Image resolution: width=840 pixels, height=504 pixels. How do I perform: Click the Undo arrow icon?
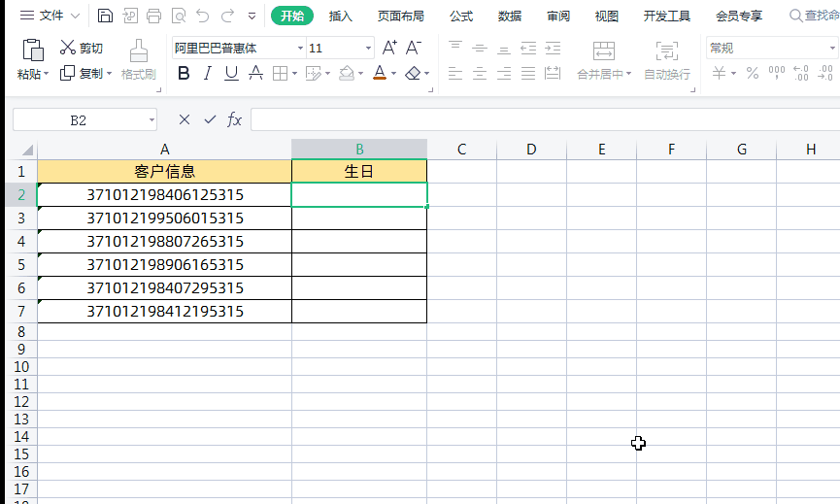pos(203,16)
